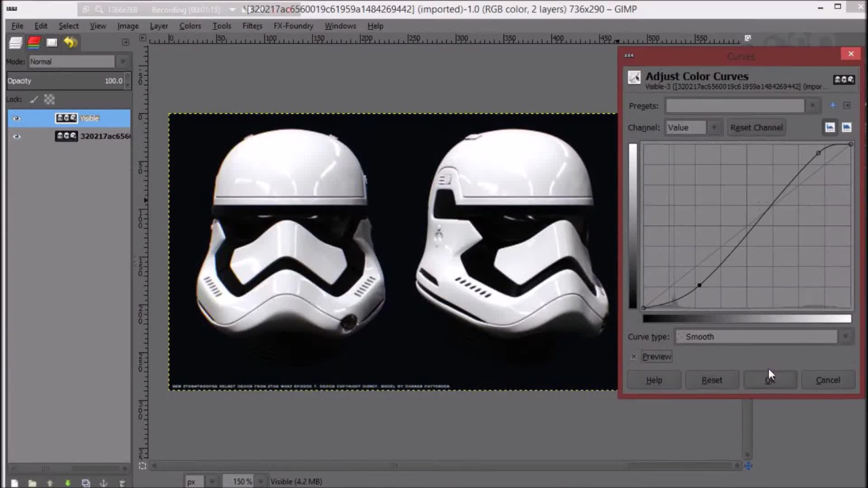Open the Paths dock tab

click(x=52, y=43)
